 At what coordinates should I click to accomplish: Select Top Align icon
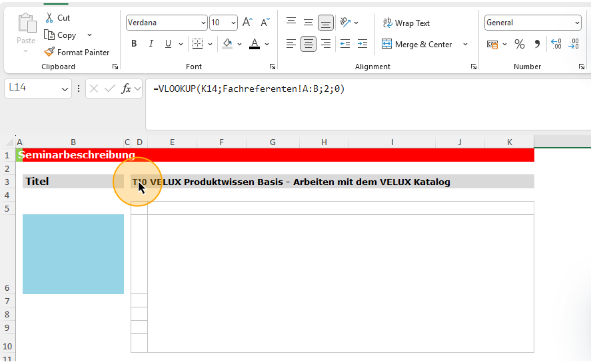[x=291, y=23]
